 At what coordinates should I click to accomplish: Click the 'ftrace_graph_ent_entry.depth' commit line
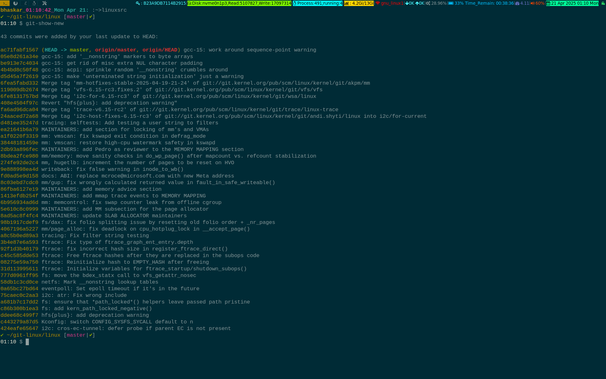[97, 242]
